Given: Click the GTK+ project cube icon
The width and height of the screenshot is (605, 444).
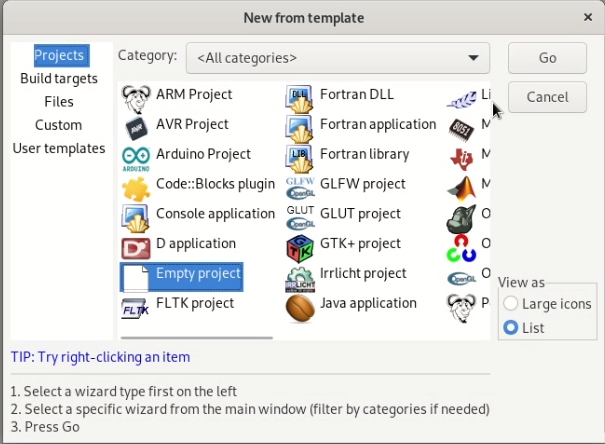Looking at the screenshot, I should tap(300, 248).
